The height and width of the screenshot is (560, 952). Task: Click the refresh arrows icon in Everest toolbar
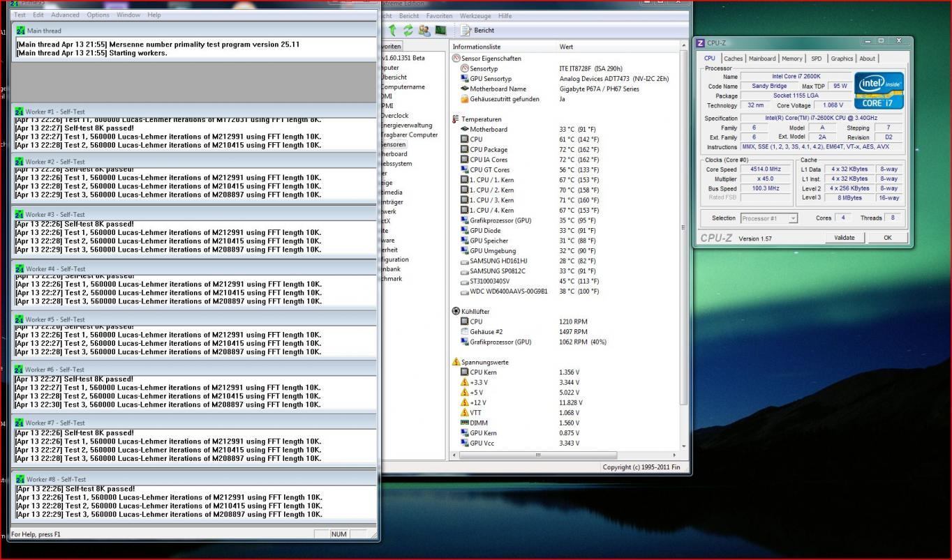click(x=408, y=30)
